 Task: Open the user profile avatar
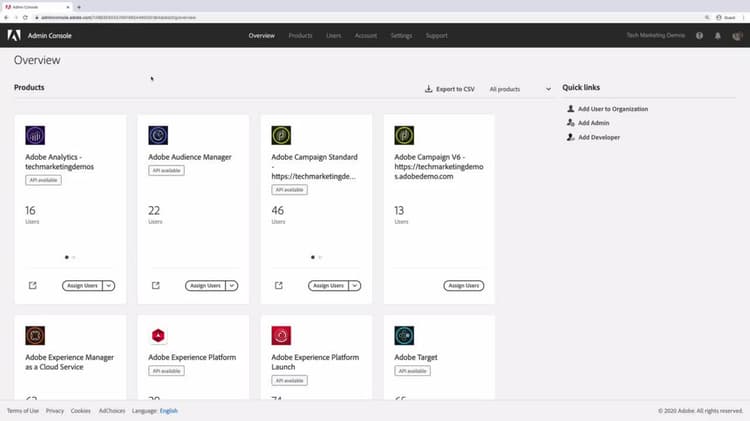coord(737,35)
